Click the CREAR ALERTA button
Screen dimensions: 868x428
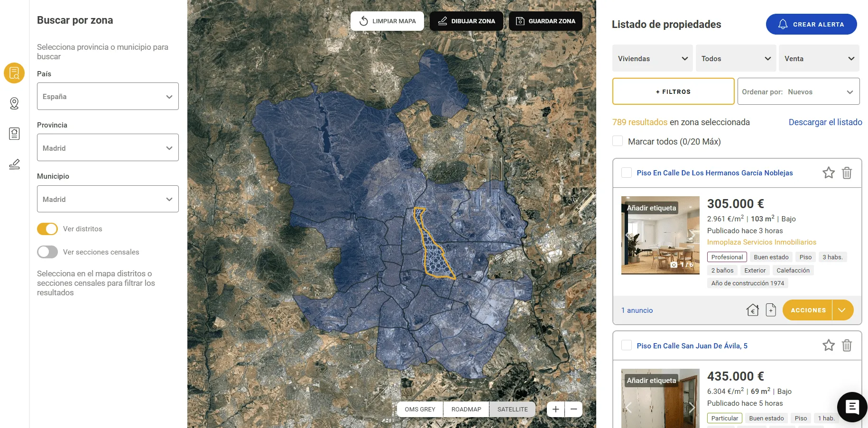(x=812, y=24)
